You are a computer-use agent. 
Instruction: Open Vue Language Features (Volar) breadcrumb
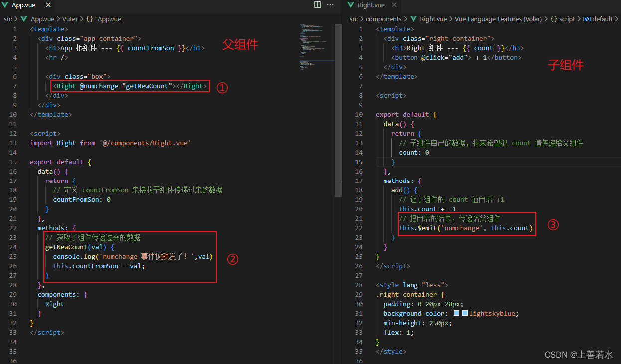coord(498,19)
